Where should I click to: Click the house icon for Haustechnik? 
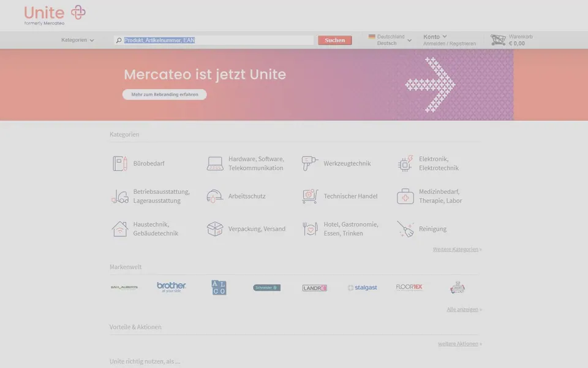(x=119, y=229)
